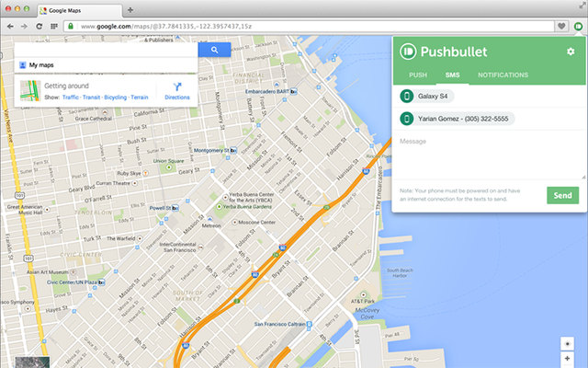
Task: Click the map zoom in plus button
Action: (567, 358)
